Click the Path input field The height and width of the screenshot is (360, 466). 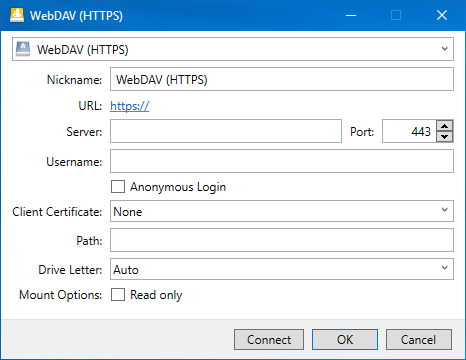click(282, 240)
